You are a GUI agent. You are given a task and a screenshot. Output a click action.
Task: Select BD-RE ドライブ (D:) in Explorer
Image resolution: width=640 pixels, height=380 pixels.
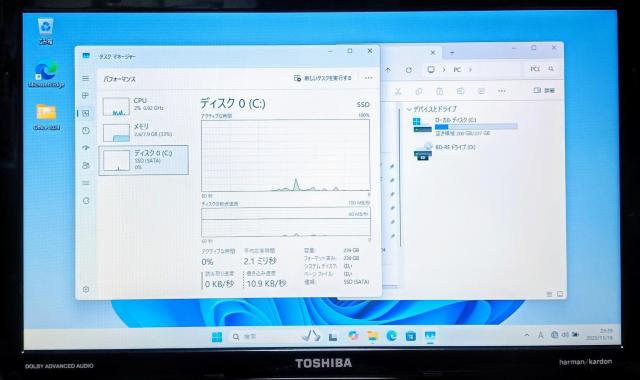(x=445, y=151)
